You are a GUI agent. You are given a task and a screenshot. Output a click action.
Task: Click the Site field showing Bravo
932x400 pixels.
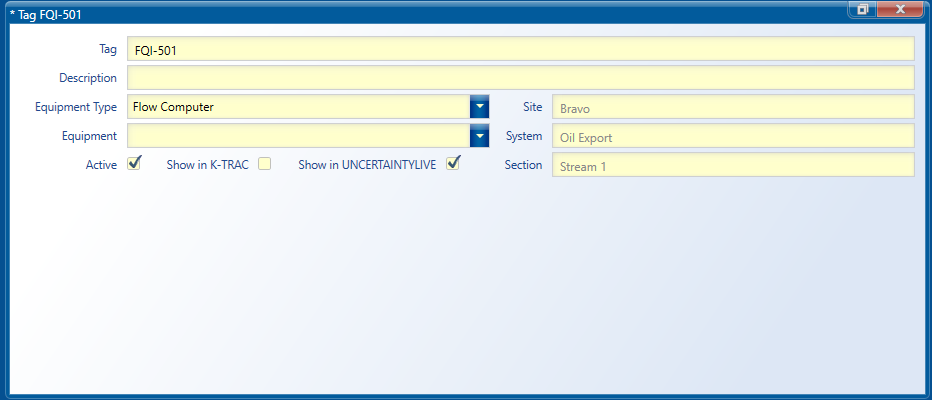tap(733, 107)
